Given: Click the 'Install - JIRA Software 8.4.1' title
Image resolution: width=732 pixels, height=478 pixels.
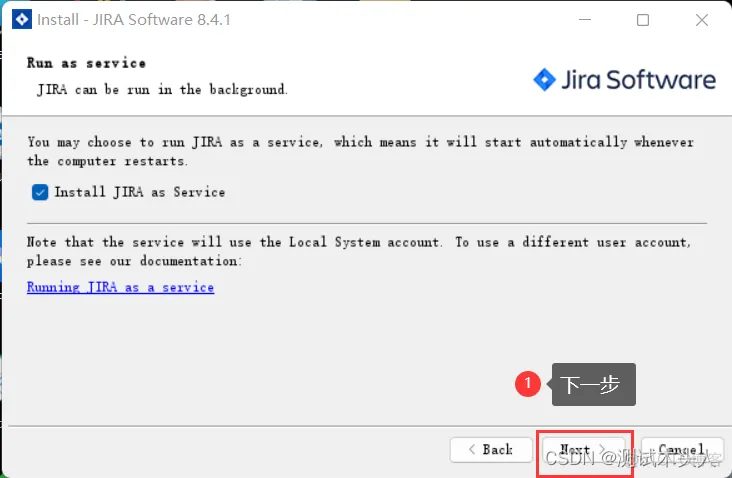Looking at the screenshot, I should click(134, 20).
